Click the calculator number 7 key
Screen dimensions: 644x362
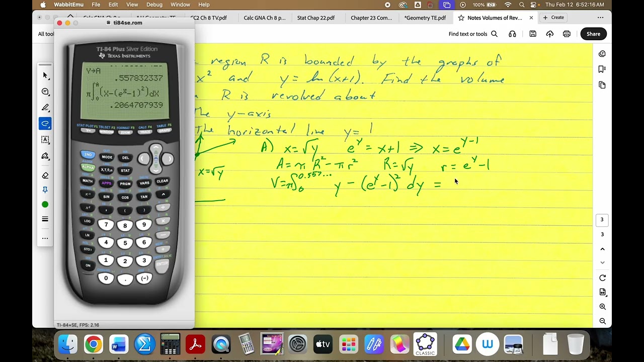point(106,225)
